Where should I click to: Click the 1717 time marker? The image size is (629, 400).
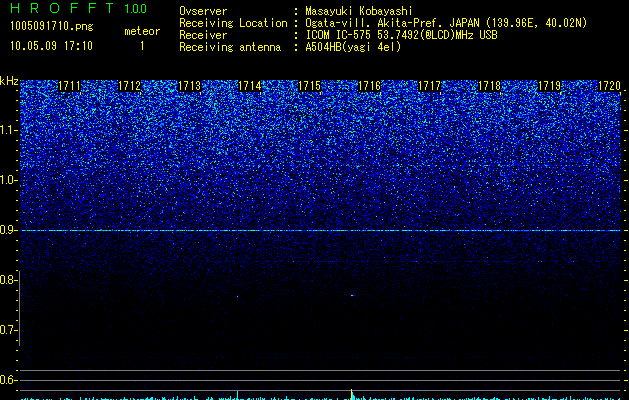(x=430, y=86)
